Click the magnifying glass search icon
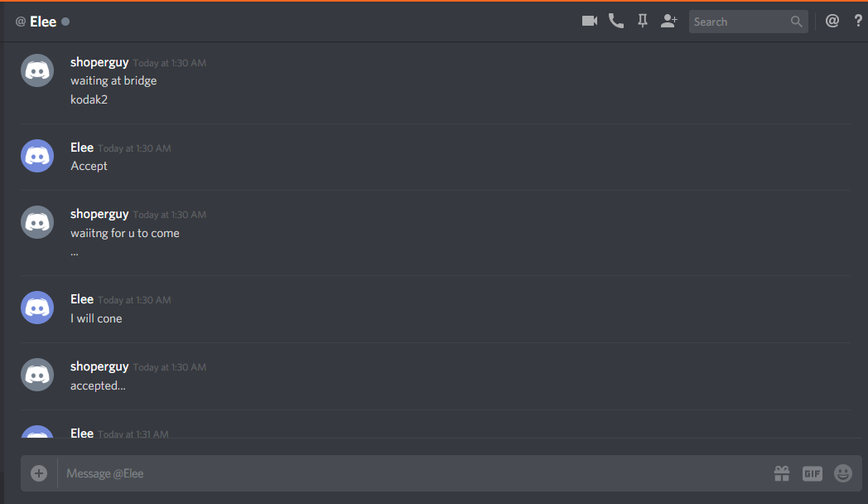The image size is (868, 504). 796,22
